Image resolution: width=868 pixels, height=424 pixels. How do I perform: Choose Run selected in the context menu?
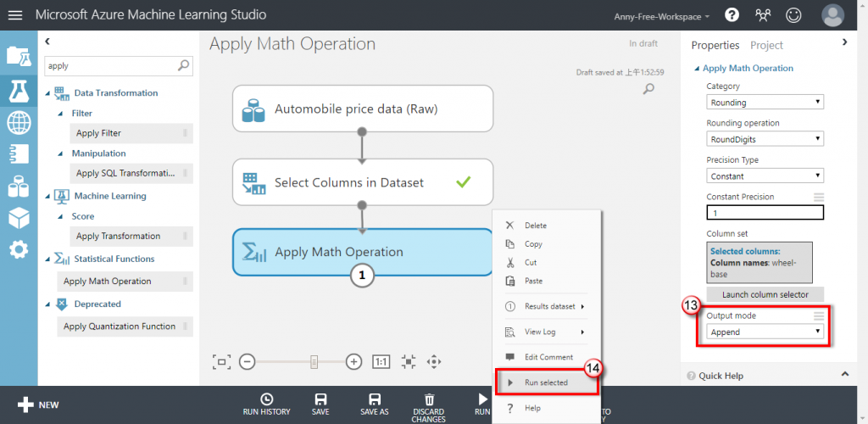[547, 382]
